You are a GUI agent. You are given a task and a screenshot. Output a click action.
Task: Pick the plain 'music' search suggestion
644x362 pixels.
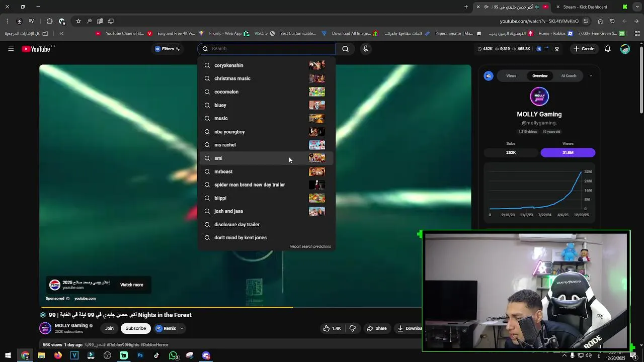(x=267, y=118)
